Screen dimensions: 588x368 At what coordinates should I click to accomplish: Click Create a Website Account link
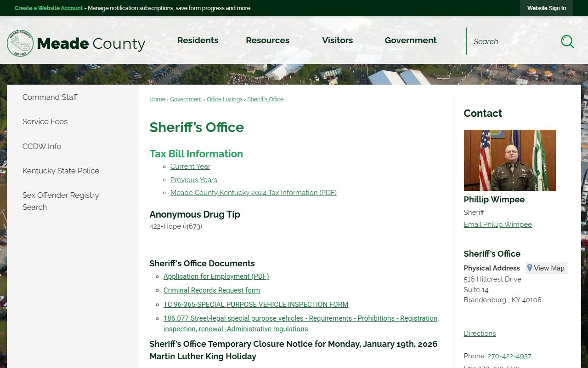[x=49, y=8]
